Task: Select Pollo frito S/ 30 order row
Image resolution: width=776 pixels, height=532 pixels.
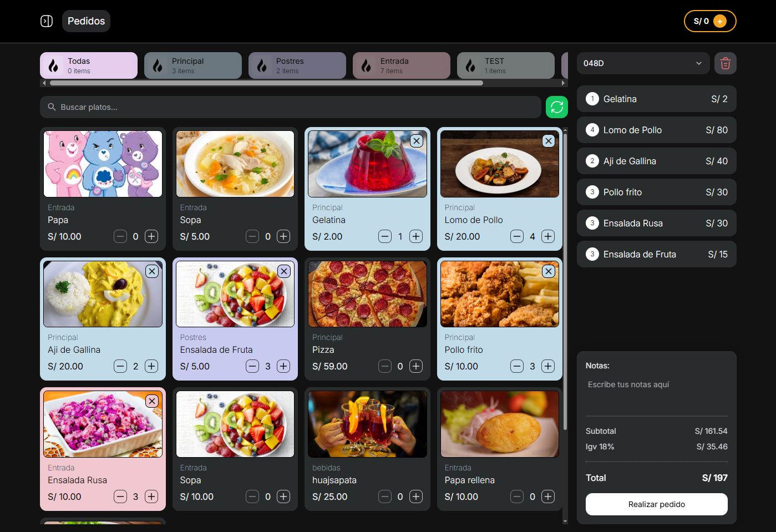Action: 657,192
